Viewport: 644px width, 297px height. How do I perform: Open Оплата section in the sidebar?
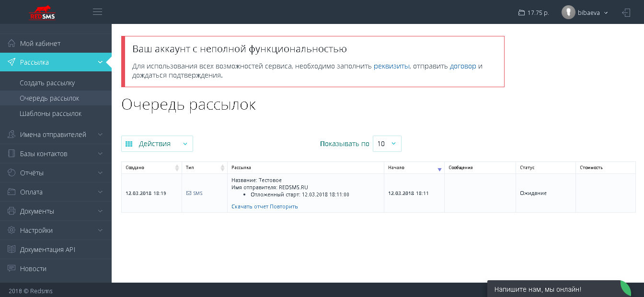pyautogui.click(x=32, y=192)
